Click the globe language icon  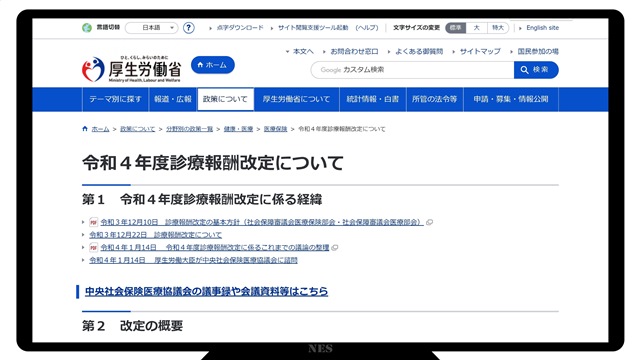(87, 28)
